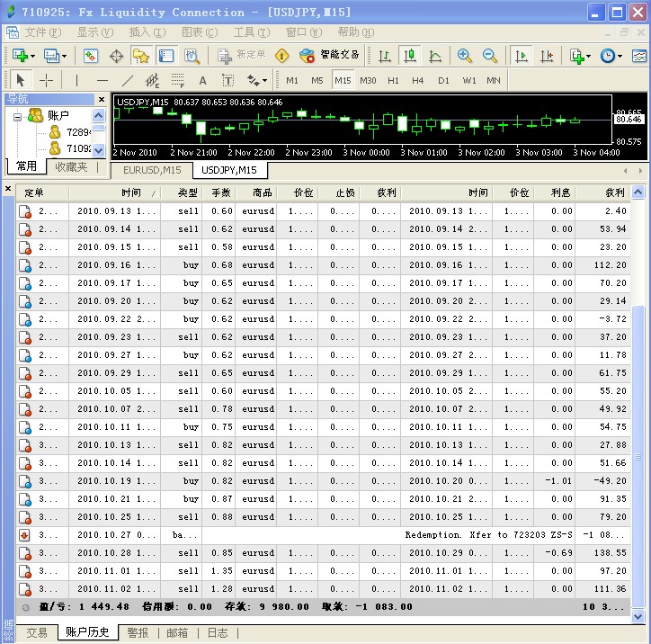Click the Zoom In magnifier icon
Viewport: 651px width, 644px height.
coord(464,55)
